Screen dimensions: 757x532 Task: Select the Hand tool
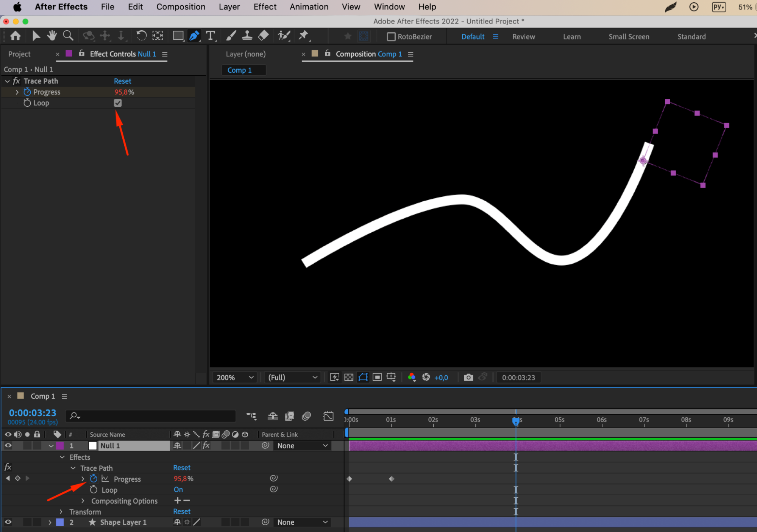pyautogui.click(x=52, y=36)
